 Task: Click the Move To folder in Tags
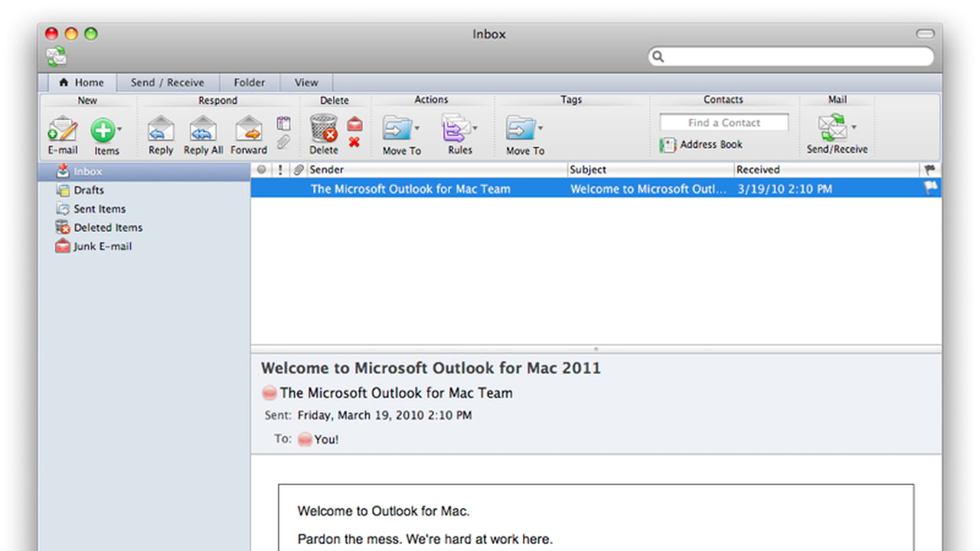pos(521,129)
